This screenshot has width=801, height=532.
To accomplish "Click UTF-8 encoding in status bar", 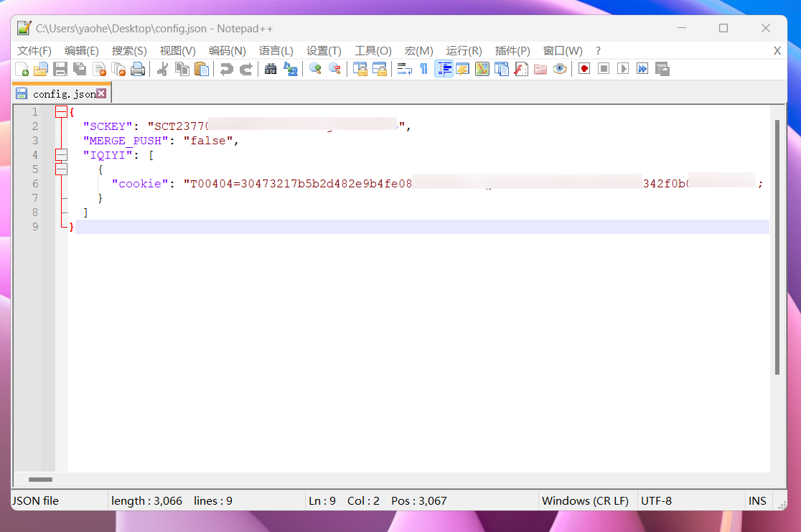I will pos(656,501).
